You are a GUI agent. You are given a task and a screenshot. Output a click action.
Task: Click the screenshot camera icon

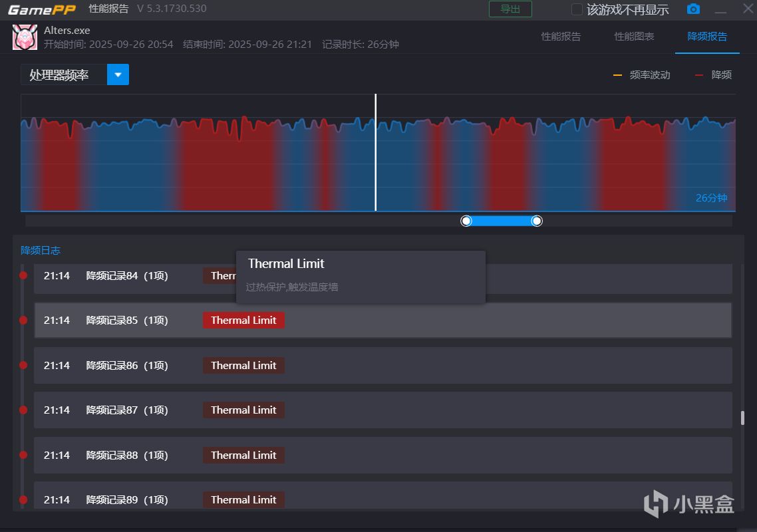click(693, 9)
